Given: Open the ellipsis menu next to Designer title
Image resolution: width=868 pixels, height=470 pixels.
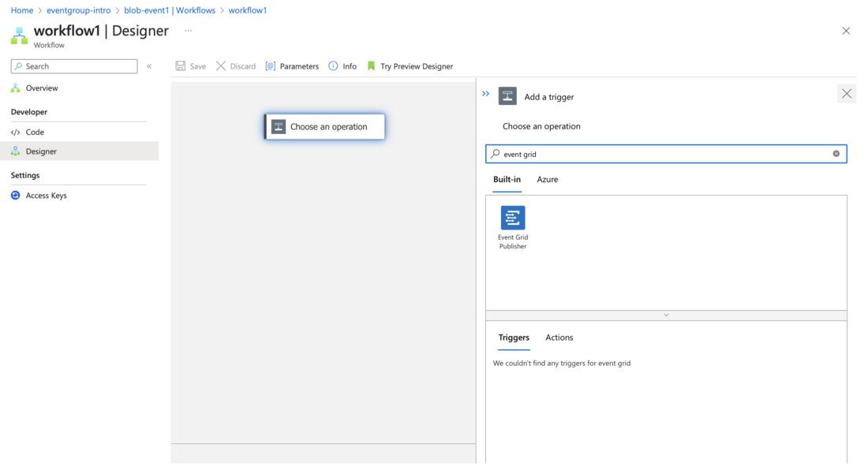Looking at the screenshot, I should [x=189, y=31].
